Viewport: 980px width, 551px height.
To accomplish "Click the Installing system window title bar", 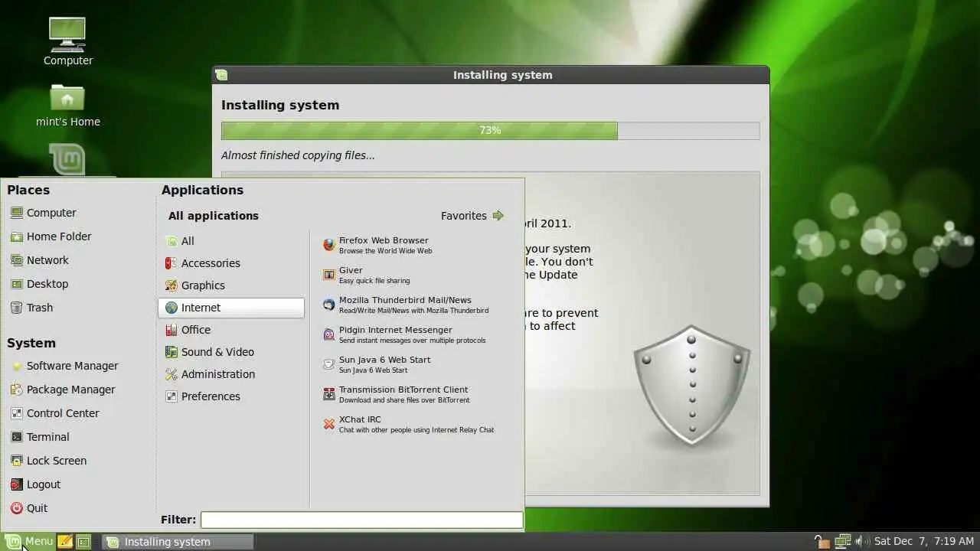I will 491,75.
